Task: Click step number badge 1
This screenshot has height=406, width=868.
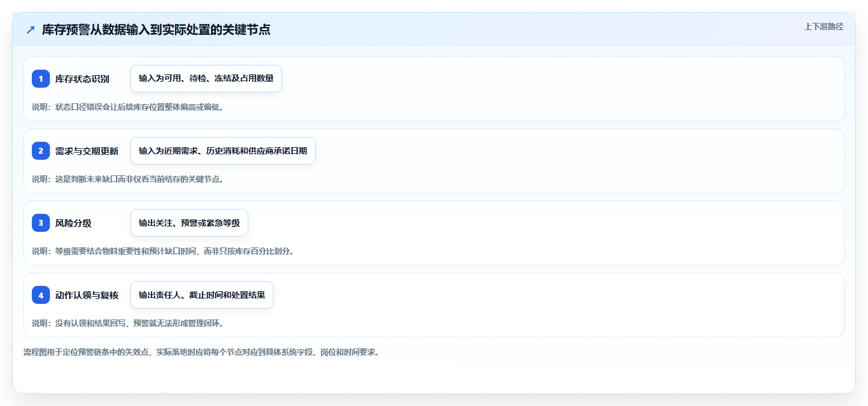Action: 41,79
